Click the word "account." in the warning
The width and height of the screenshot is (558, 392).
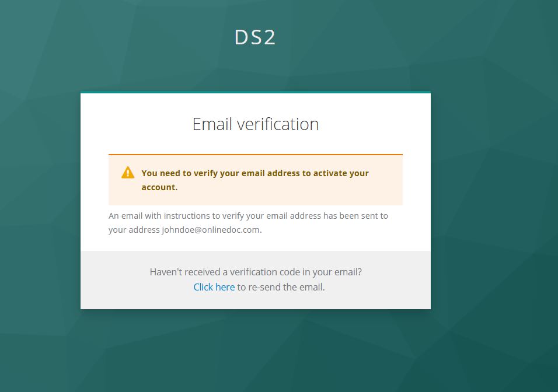point(159,187)
